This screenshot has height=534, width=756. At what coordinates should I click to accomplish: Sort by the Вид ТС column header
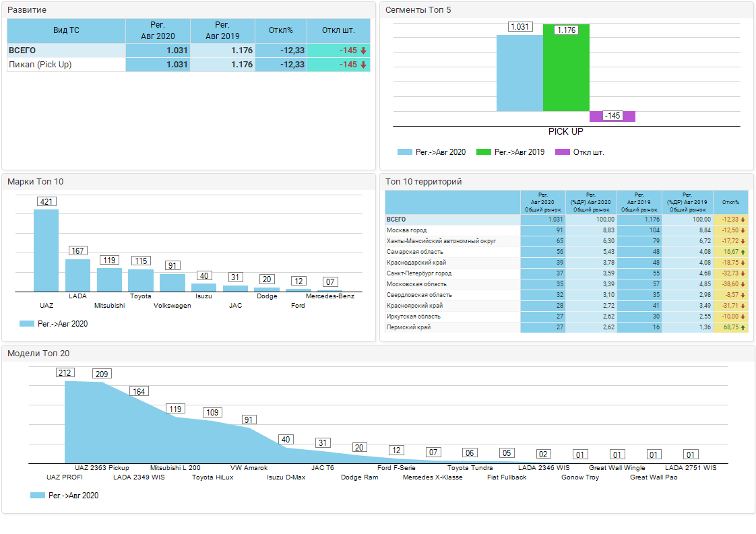66,30
